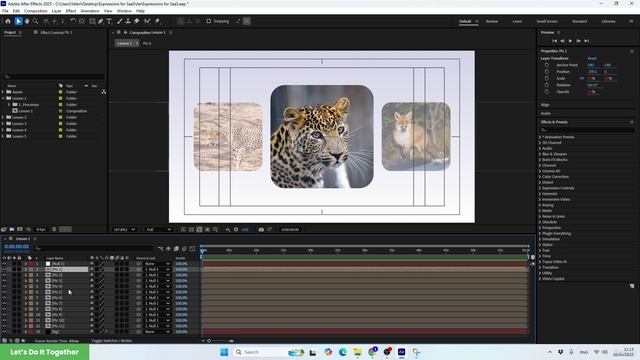Select the Brush tool

click(120, 21)
